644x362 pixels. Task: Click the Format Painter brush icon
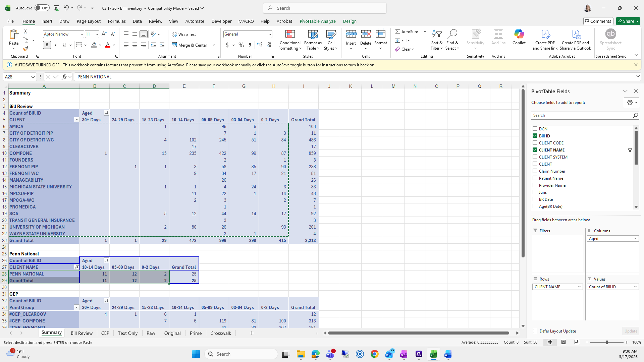pyautogui.click(x=25, y=49)
